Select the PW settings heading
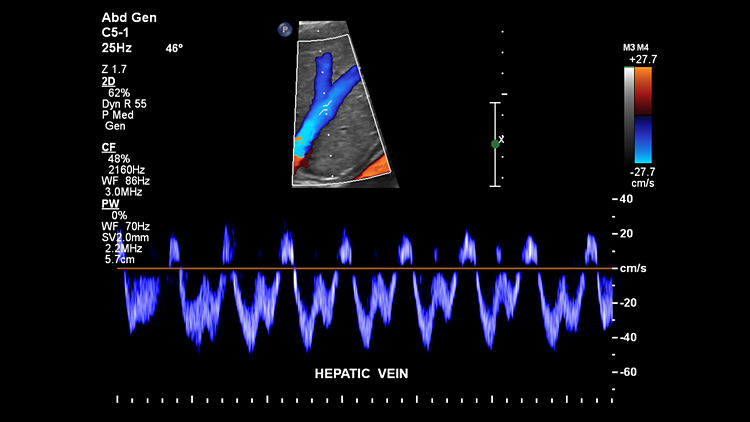This screenshot has height=422, width=750. (x=110, y=204)
